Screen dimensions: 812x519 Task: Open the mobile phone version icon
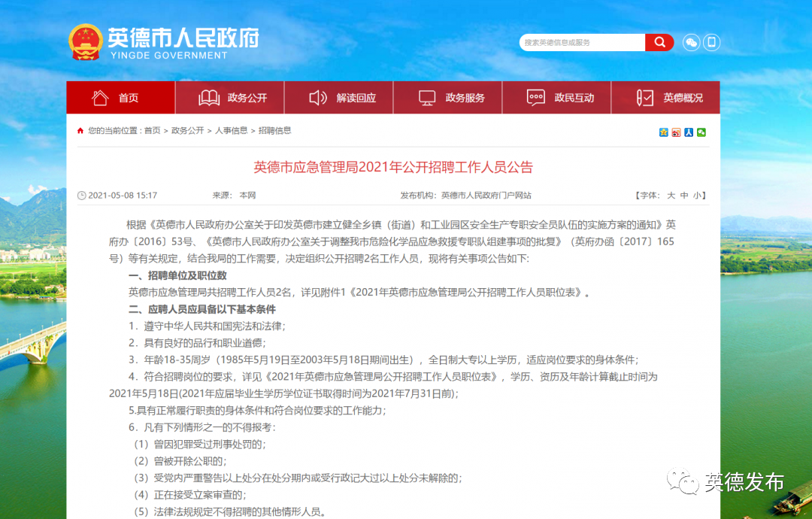click(x=711, y=42)
